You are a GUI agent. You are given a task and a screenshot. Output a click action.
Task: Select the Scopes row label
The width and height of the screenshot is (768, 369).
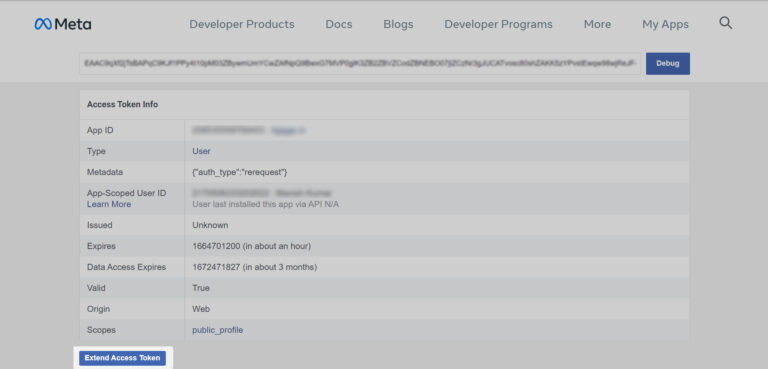(101, 330)
